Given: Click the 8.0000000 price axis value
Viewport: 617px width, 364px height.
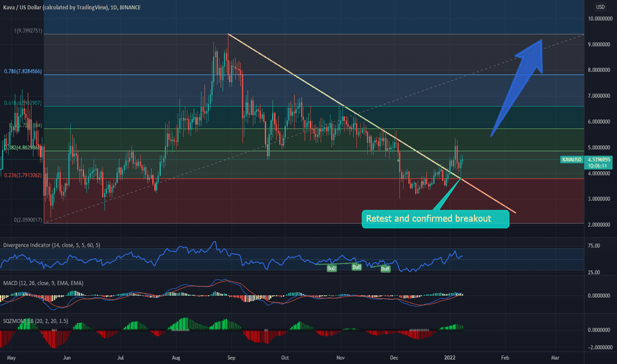Looking at the screenshot, I should pos(600,70).
